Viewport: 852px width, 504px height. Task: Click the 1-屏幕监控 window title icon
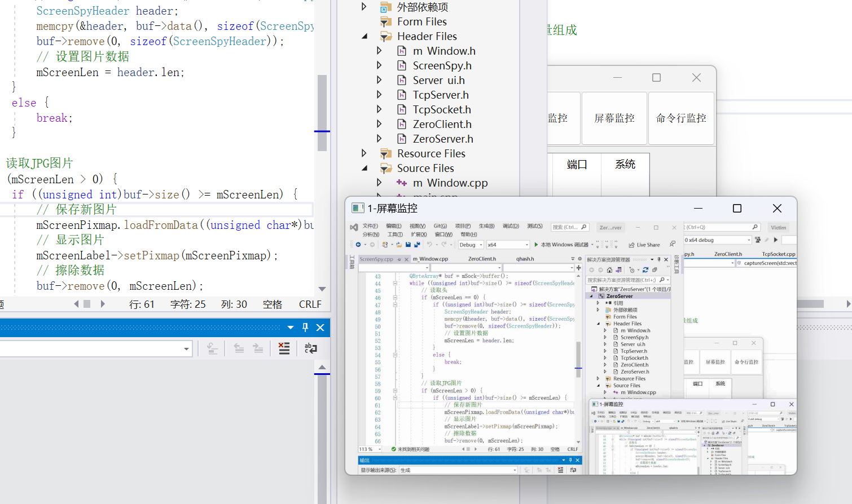point(358,208)
